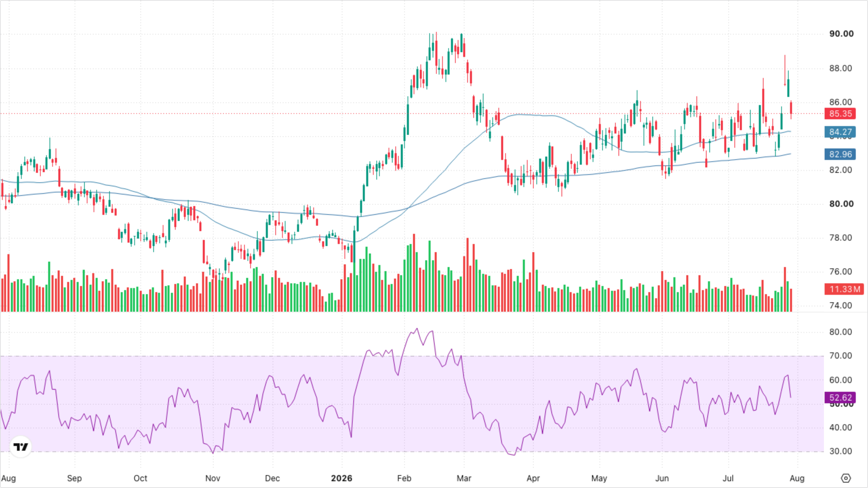Click the 80.00 price scale label
The image size is (868, 488).
(841, 204)
